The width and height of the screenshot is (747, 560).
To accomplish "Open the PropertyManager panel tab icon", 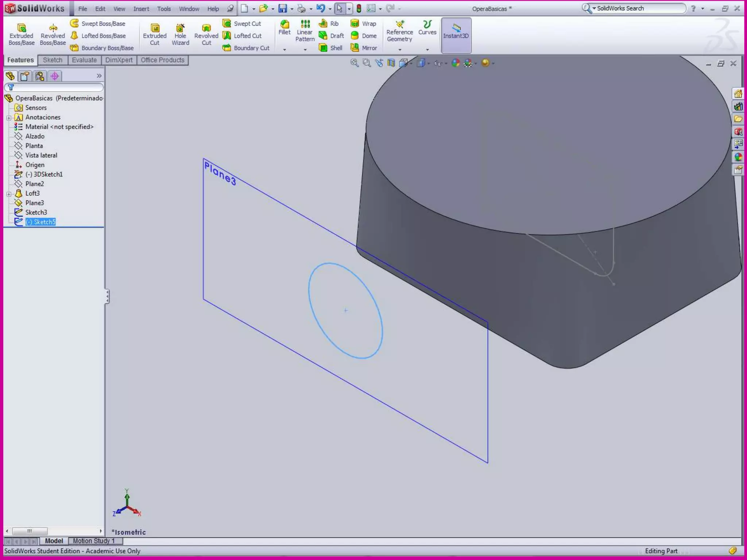I will pyautogui.click(x=25, y=76).
